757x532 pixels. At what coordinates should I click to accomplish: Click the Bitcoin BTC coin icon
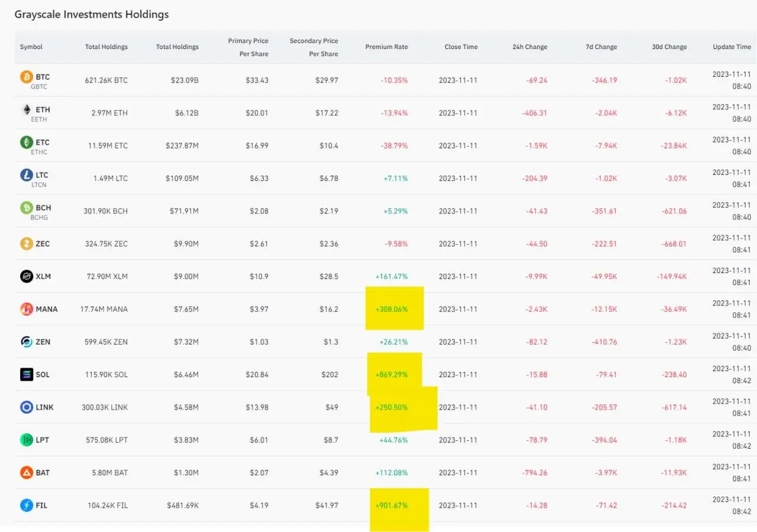(x=27, y=77)
